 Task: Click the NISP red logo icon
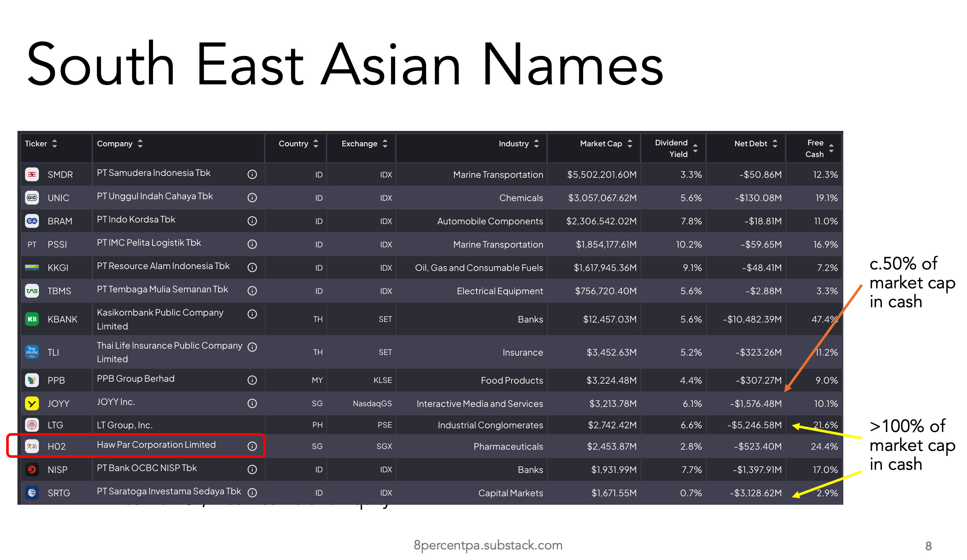click(32, 469)
